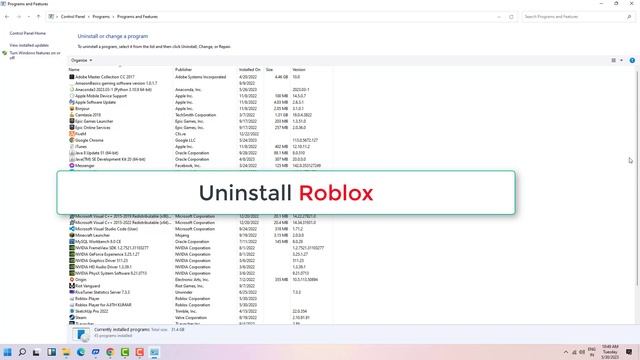This screenshot has width=640, height=360.
Task: Click the ENG language indicator in tray
Action: [x=591, y=352]
